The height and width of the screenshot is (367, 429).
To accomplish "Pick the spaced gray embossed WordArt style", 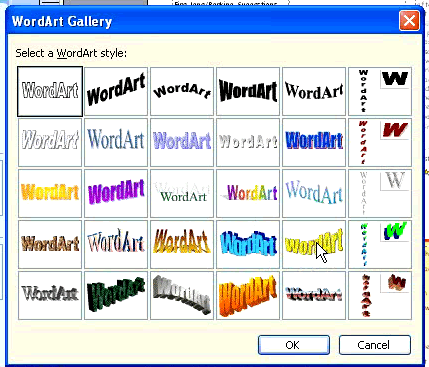I will point(248,142).
